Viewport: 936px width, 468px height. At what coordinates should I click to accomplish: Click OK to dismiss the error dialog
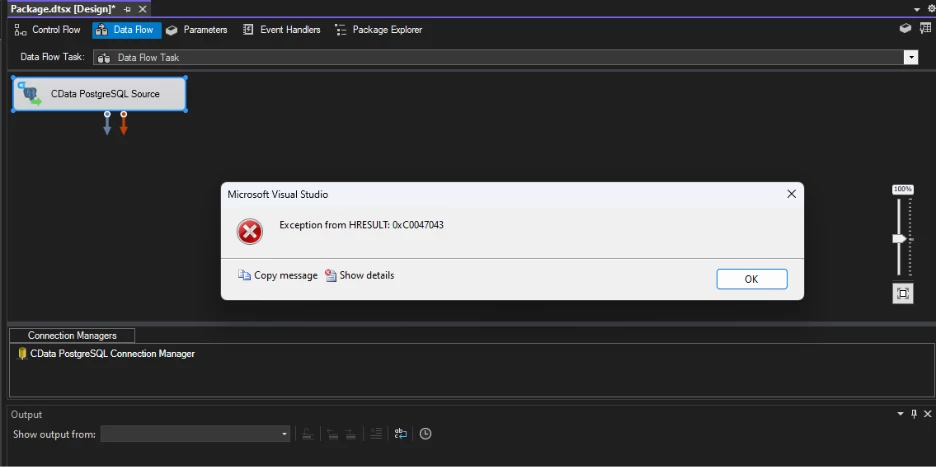pyautogui.click(x=752, y=279)
